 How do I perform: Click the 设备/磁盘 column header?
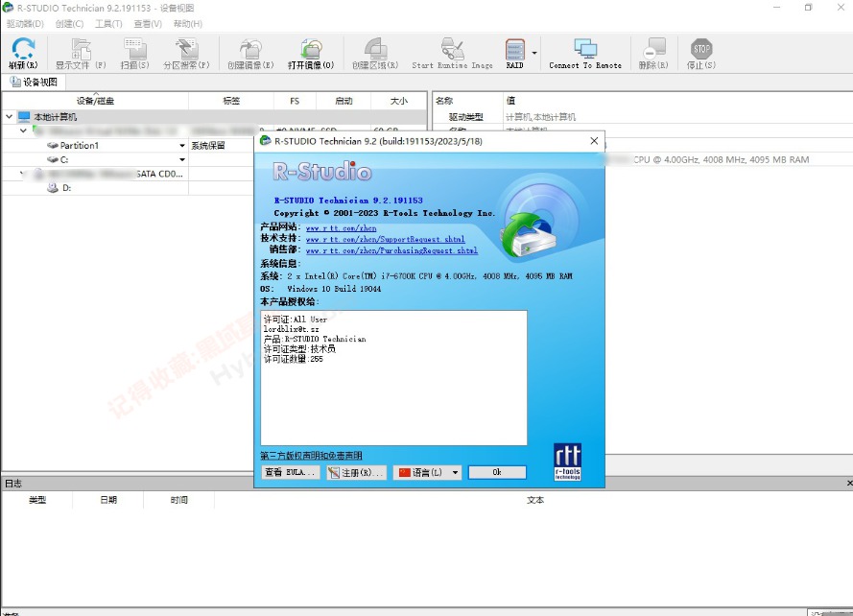pyautogui.click(x=95, y=101)
